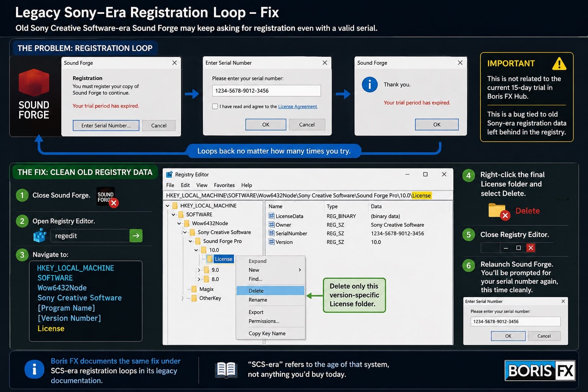The width and height of the screenshot is (588, 392).
Task: Open the Edit menu in Registry Editor
Action: coord(185,185)
